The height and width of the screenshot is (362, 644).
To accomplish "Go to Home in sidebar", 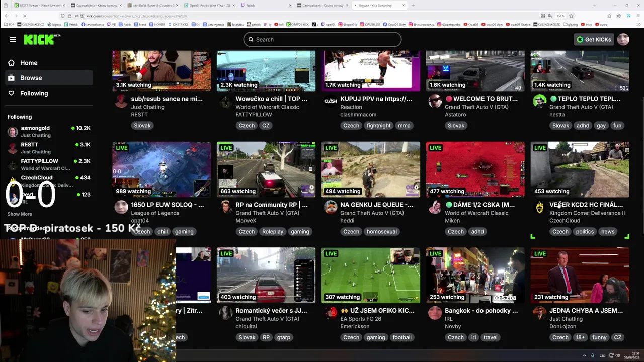I will (48, 63).
